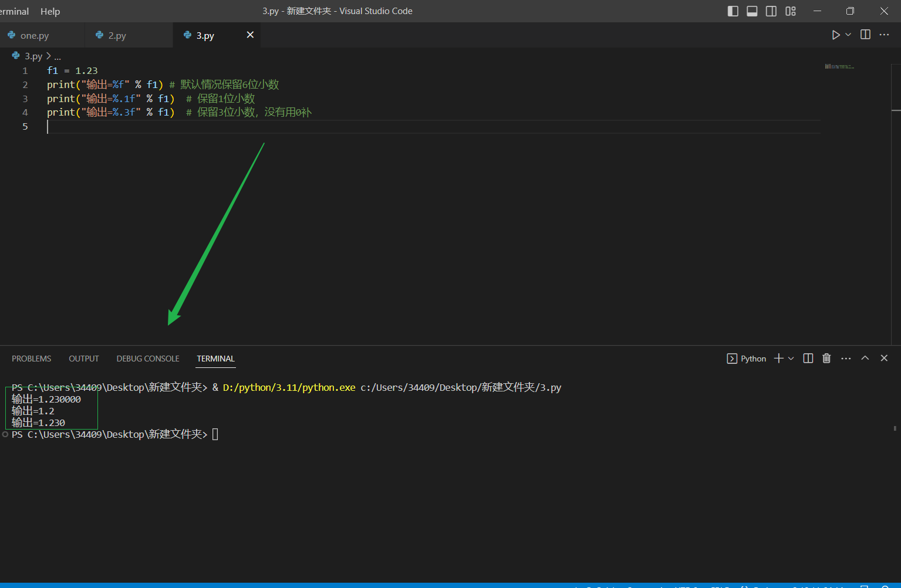Open terminal panel ellipsis actions menu
This screenshot has width=901, height=588.
[x=846, y=359]
